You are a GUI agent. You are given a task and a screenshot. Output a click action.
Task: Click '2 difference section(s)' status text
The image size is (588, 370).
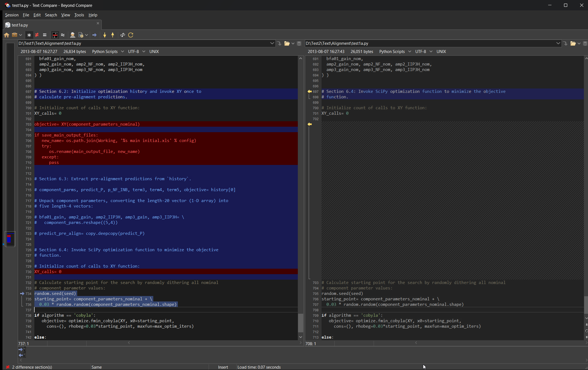pyautogui.click(x=32, y=367)
